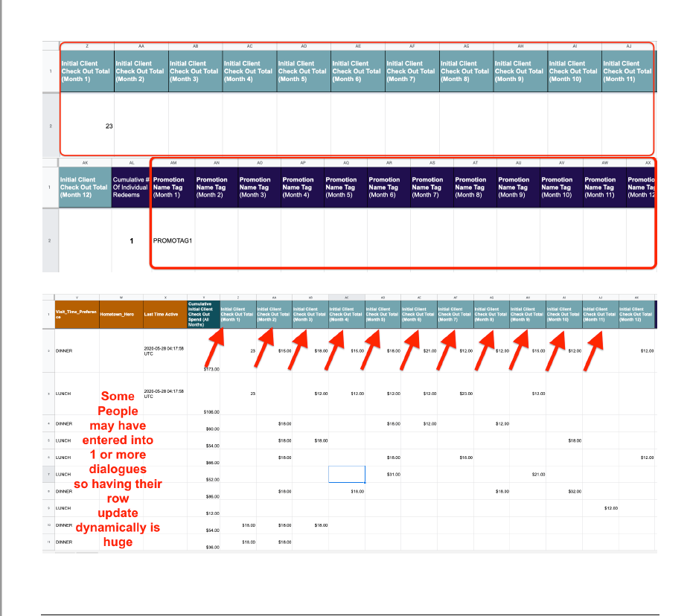This screenshot has height=616, width=690.
Task: Click the value 1 under Cumulative # Of Individual Redeems
Action: [132, 240]
